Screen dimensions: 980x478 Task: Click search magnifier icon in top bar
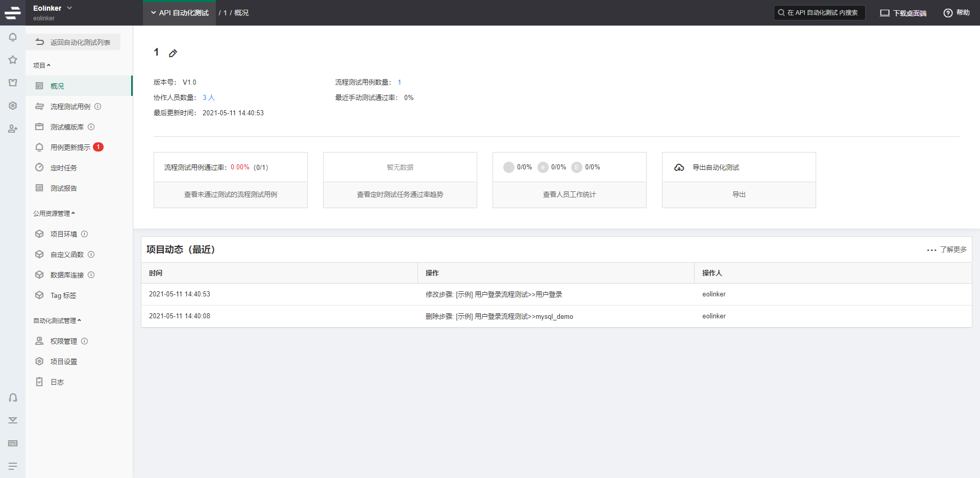pos(781,13)
